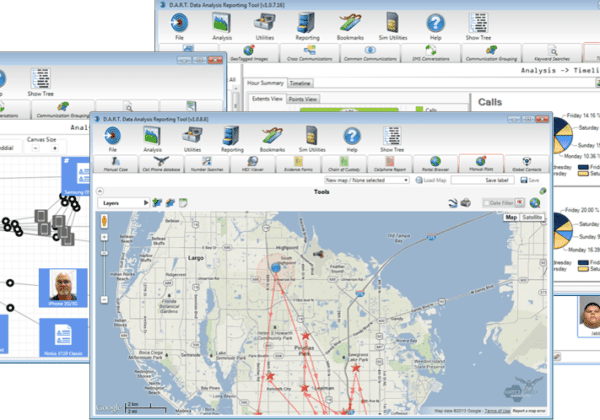Viewport: 600px width, 420px height.
Task: Click the Terms of Use link on the map
Action: coord(497,411)
